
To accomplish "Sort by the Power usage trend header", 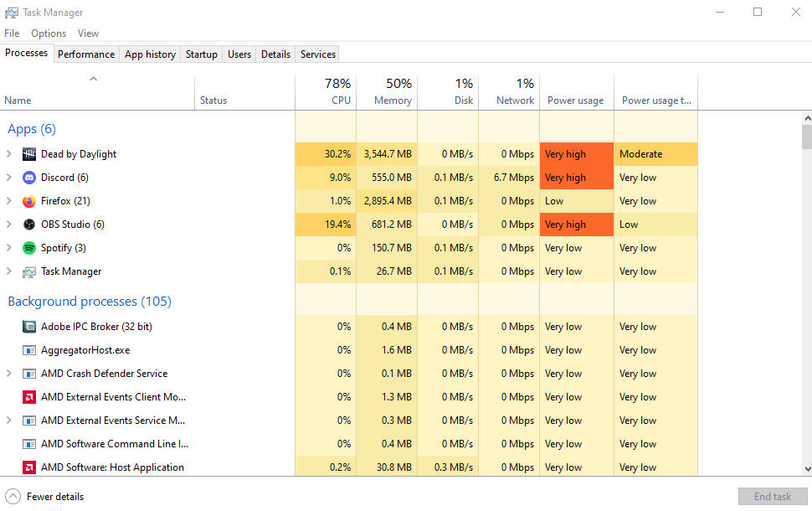I will click(x=656, y=93).
